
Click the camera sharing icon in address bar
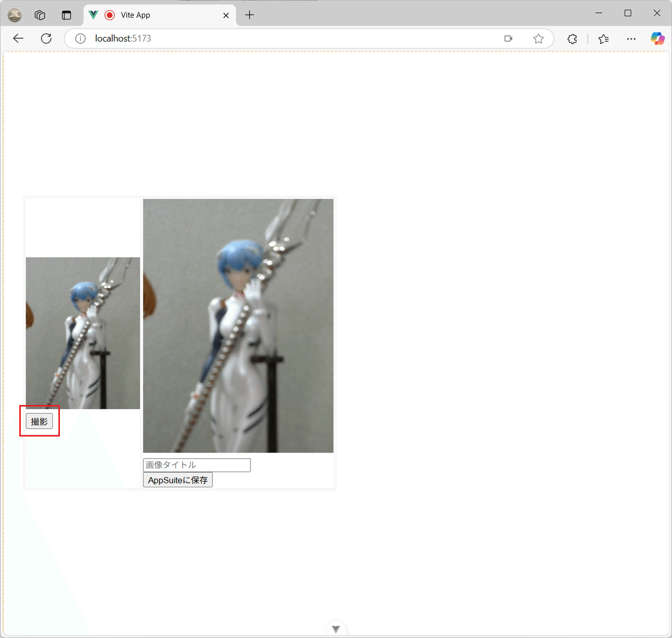pos(508,39)
